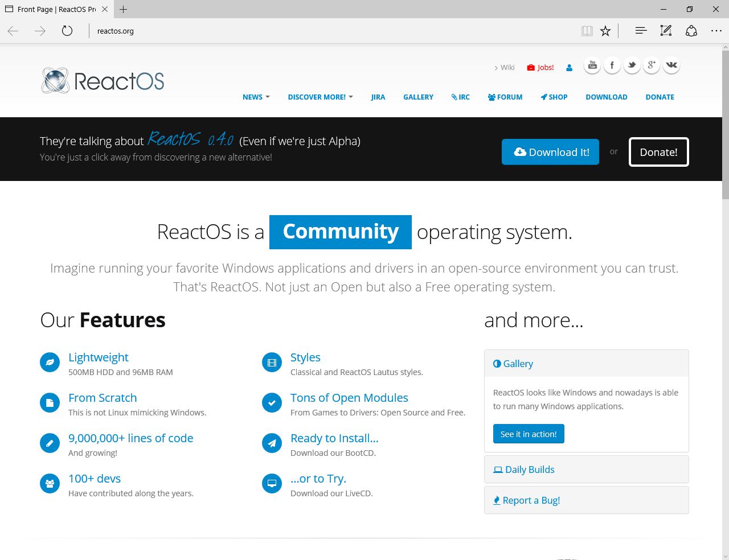729x560 pixels.
Task: Click the 100+ devs people icon
Action: 50,483
